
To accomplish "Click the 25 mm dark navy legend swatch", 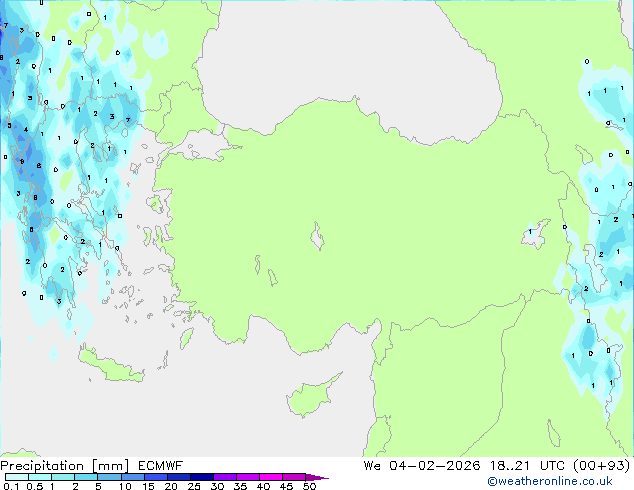I will click(201, 477).
